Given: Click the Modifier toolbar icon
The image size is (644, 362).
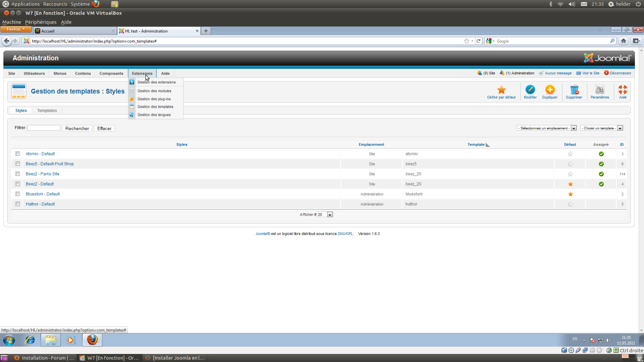Looking at the screenshot, I should coord(530,90).
